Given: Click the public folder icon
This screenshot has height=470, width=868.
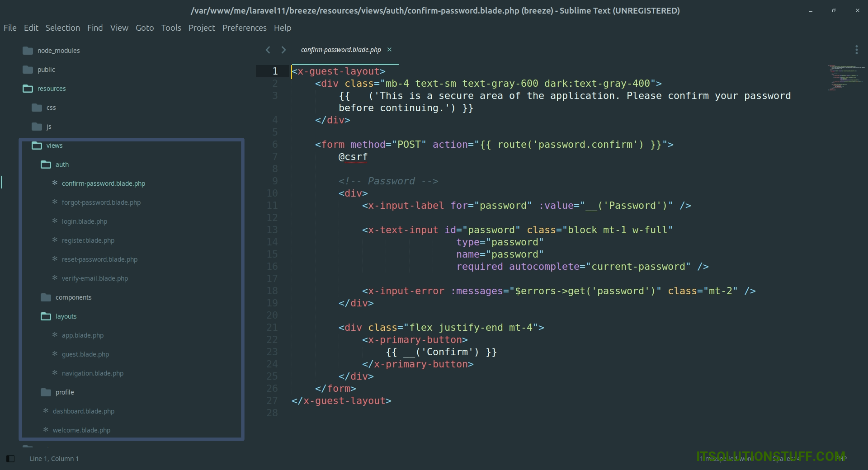Looking at the screenshot, I should click(x=28, y=70).
